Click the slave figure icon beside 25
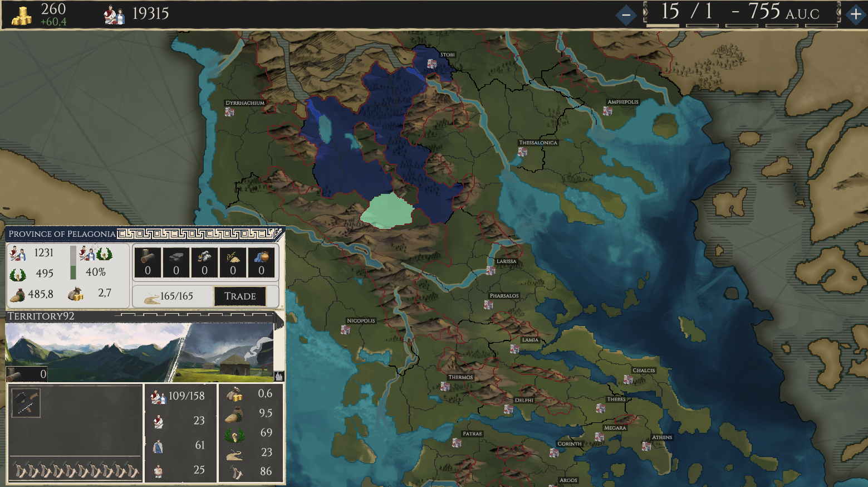This screenshot has height=487, width=868. point(158,471)
